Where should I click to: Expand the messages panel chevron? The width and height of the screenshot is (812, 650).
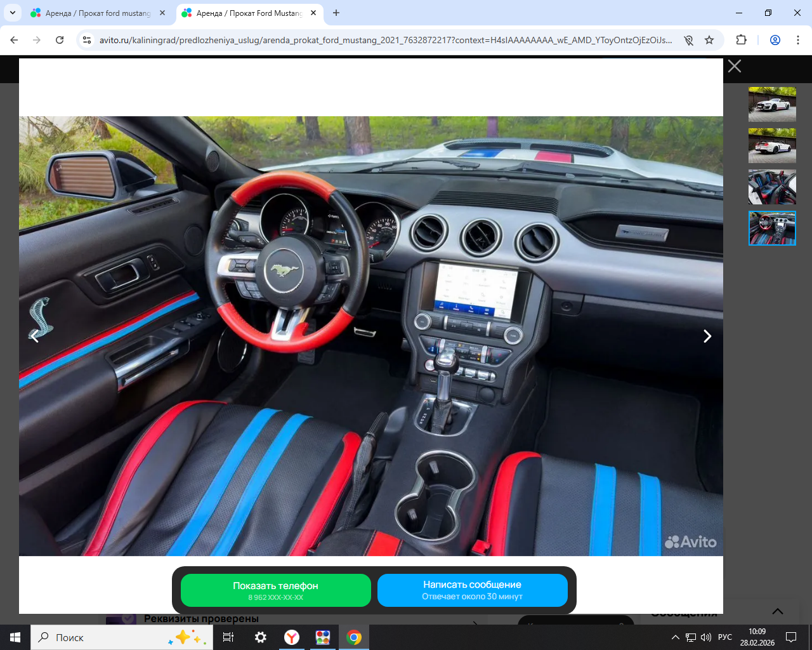point(778,611)
